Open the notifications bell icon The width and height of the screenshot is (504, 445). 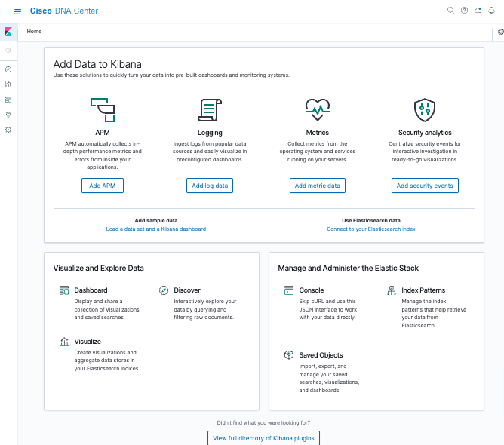(x=491, y=11)
